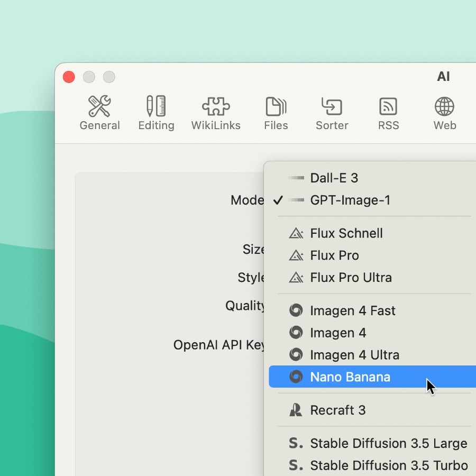The width and height of the screenshot is (476, 476).
Task: Open the Editing preferences pane
Action: pos(156,113)
